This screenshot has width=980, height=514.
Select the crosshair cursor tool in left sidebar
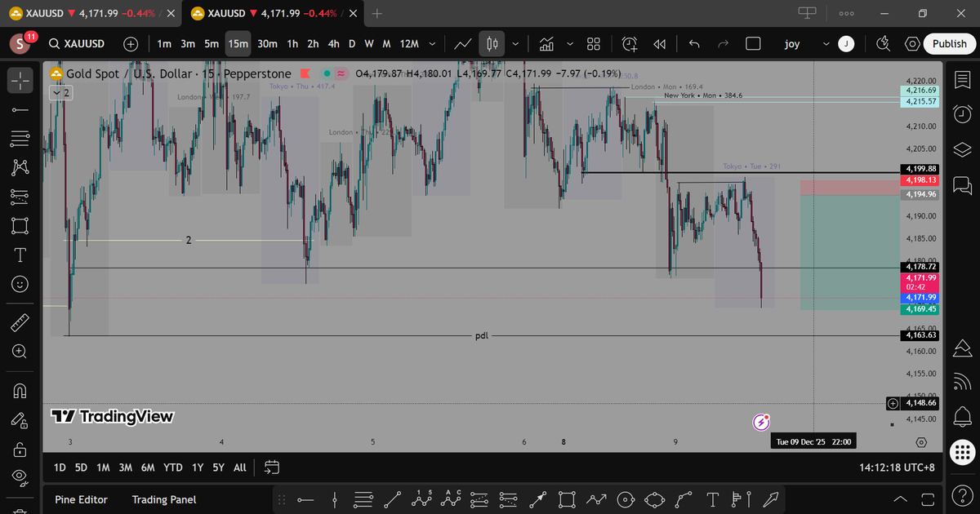tap(20, 80)
